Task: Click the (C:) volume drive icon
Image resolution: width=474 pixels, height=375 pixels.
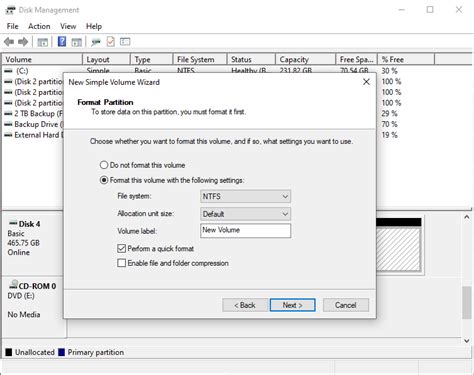Action: pos(8,71)
